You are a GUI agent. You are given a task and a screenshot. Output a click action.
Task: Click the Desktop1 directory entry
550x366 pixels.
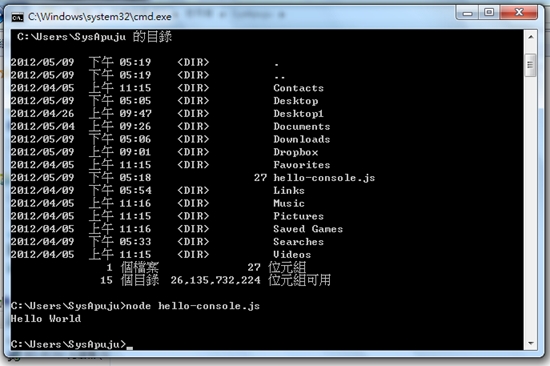point(299,114)
